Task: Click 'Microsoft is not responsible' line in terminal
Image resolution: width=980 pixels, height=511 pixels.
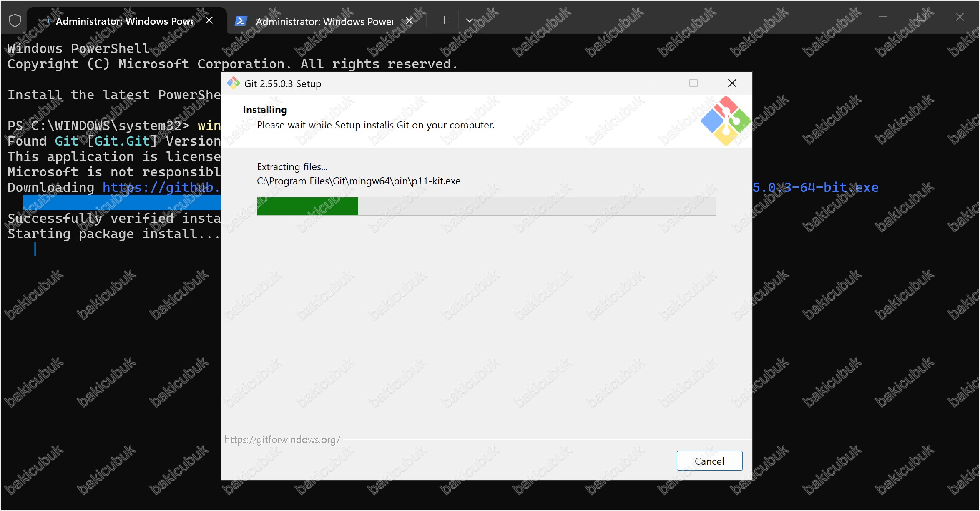Action: (x=114, y=172)
